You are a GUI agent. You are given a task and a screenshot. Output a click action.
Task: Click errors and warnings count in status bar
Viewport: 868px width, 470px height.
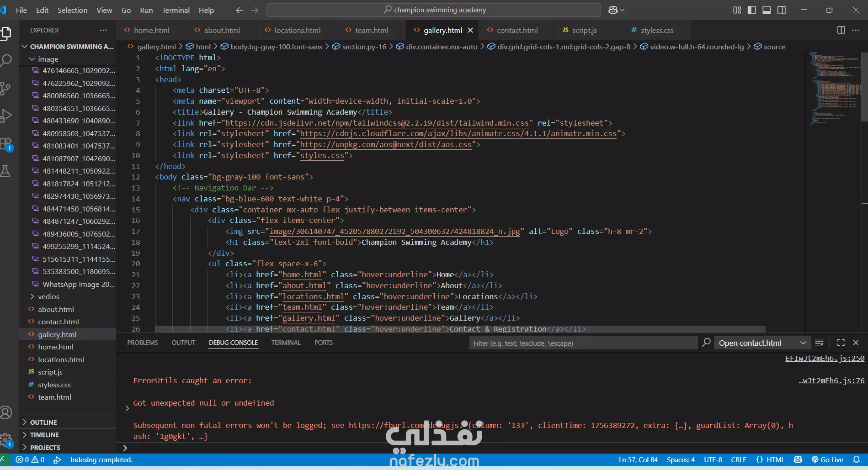30,460
